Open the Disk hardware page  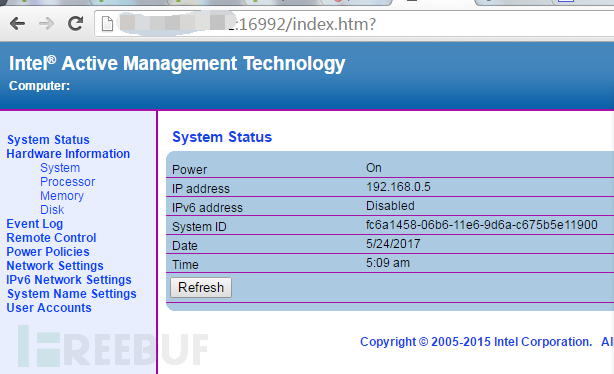[x=52, y=210]
